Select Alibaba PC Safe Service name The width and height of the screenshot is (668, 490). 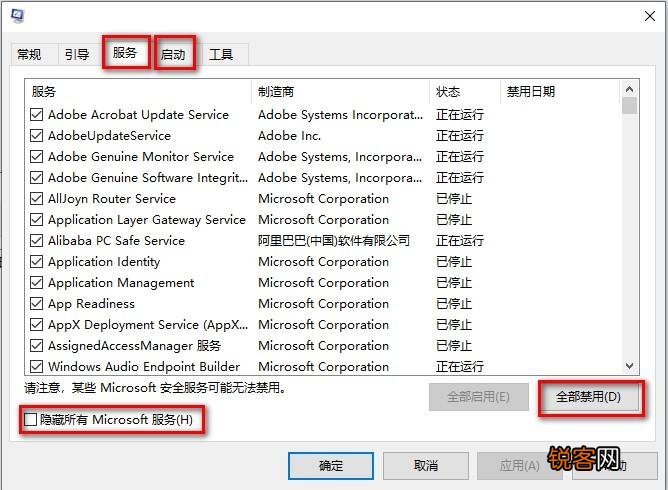pos(116,240)
